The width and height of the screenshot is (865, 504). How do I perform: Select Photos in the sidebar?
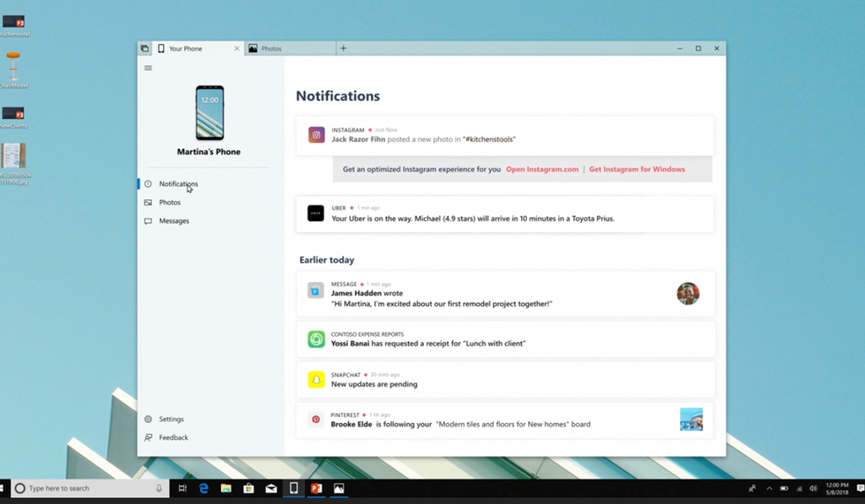point(169,203)
